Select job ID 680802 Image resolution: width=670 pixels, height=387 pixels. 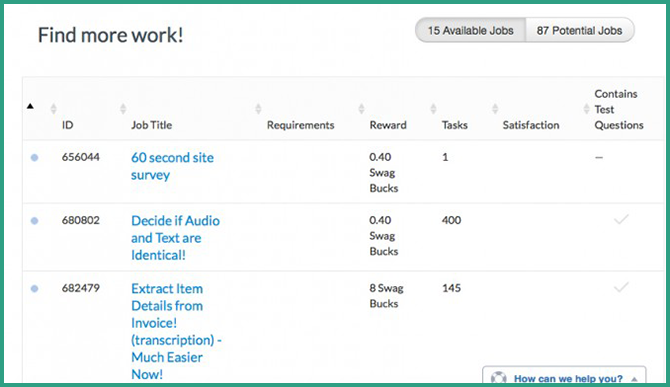[x=80, y=220]
